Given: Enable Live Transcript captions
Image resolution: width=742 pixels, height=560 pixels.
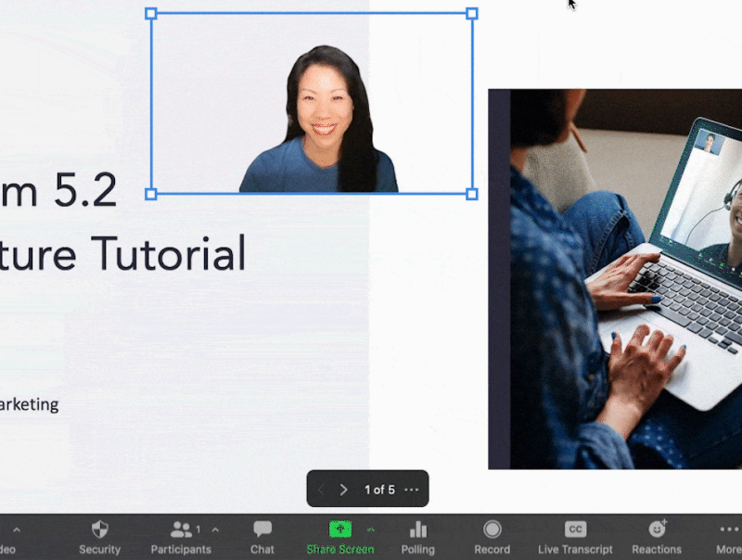Looking at the screenshot, I should (574, 536).
